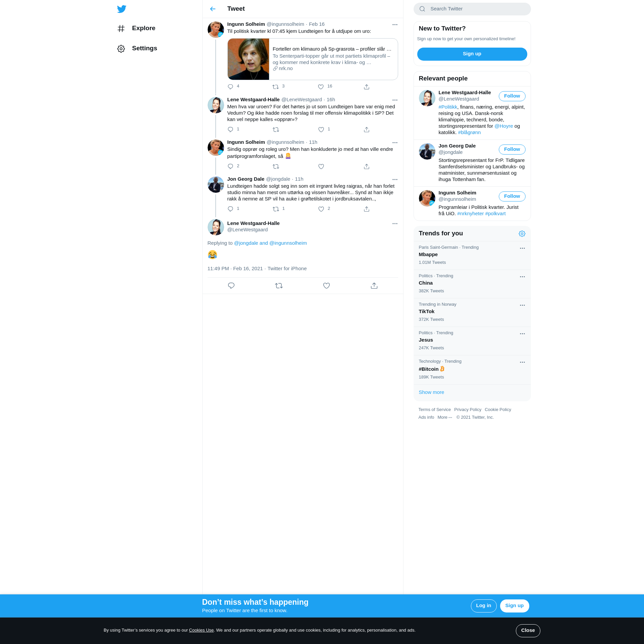Open Settings gear in left sidebar
This screenshot has width=644, height=644.
pos(121,49)
